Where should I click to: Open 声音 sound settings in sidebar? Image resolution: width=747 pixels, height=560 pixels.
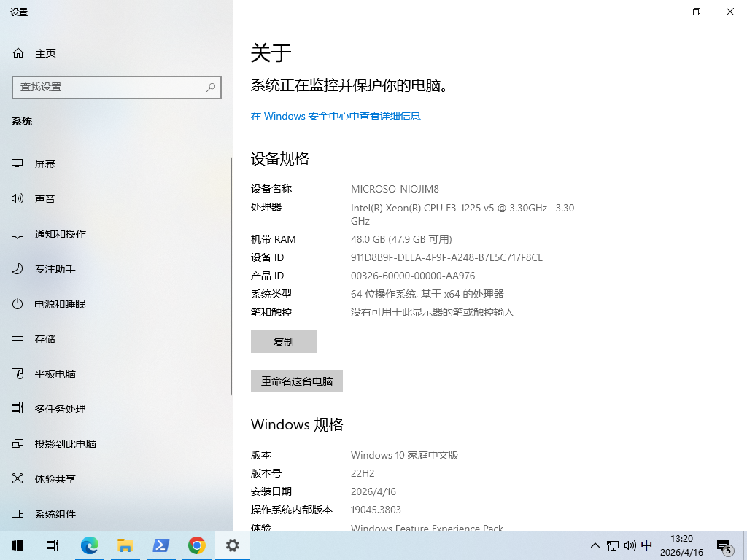45,198
